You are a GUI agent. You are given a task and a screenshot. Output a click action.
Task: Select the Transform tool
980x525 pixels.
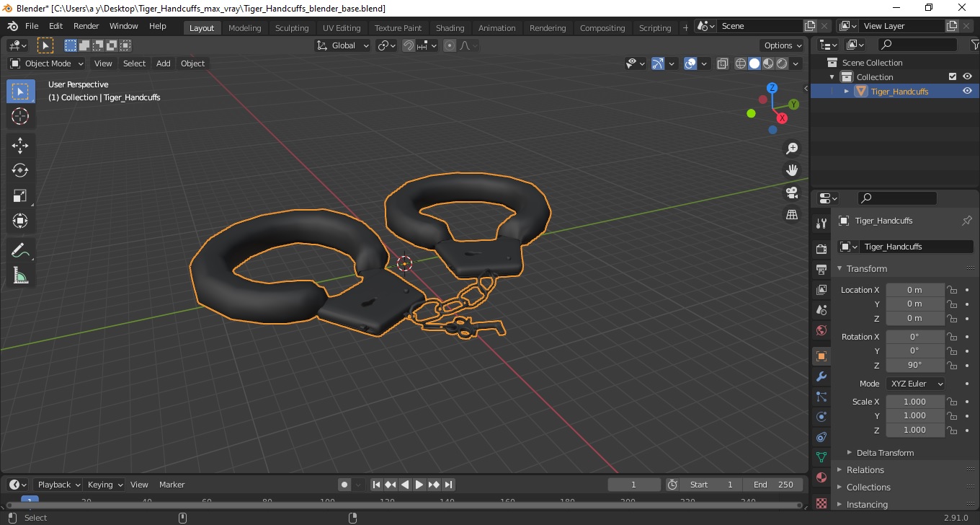[x=20, y=221]
